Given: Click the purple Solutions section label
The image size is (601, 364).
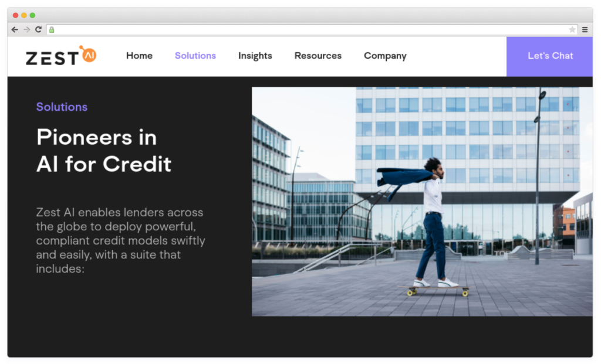Looking at the screenshot, I should pyautogui.click(x=62, y=107).
